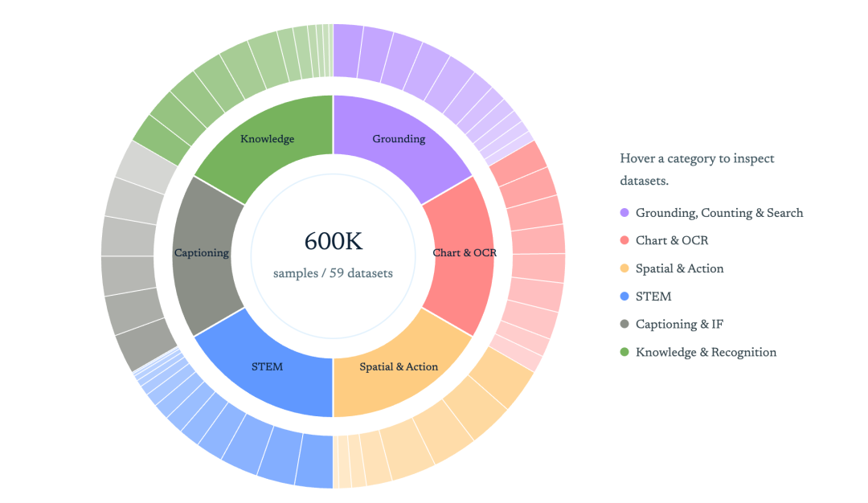The width and height of the screenshot is (868, 503).
Task: Select the 'Chart & OCR' legend text
Action: (672, 241)
